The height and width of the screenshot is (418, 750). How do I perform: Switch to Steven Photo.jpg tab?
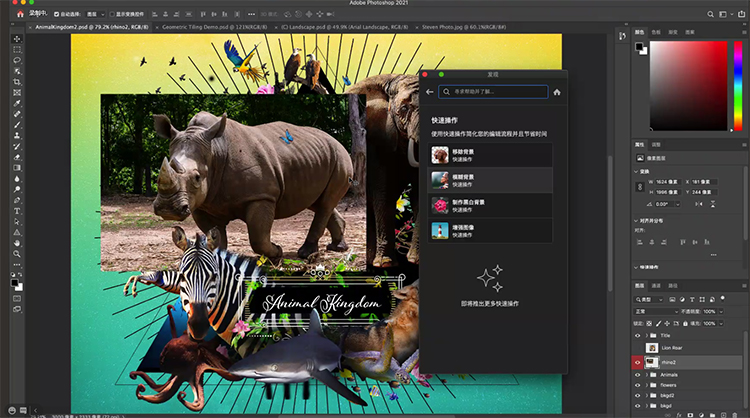[x=463, y=27]
